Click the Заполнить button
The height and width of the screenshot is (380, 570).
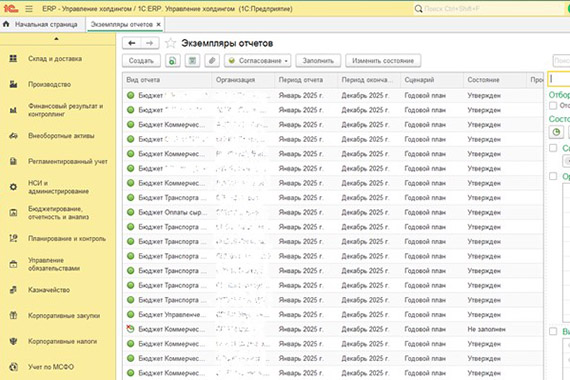coord(318,61)
